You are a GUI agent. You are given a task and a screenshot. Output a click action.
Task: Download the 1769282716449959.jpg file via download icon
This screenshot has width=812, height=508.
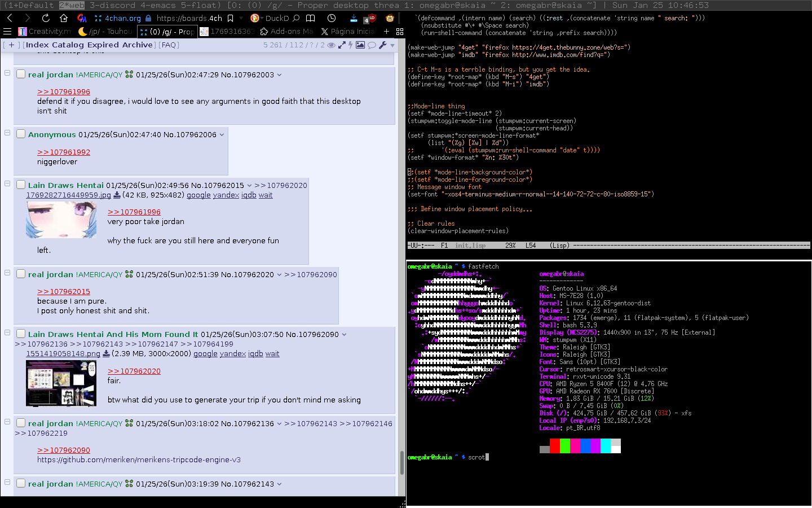[x=117, y=195]
